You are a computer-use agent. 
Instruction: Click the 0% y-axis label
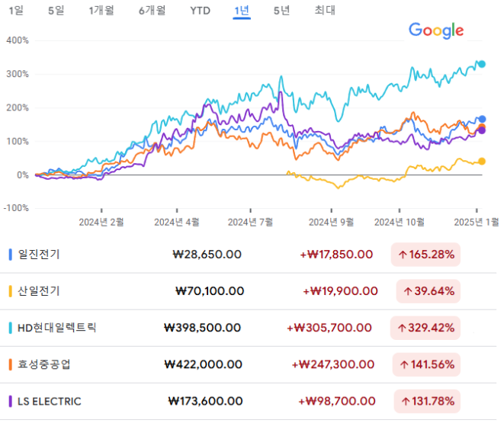[23, 175]
